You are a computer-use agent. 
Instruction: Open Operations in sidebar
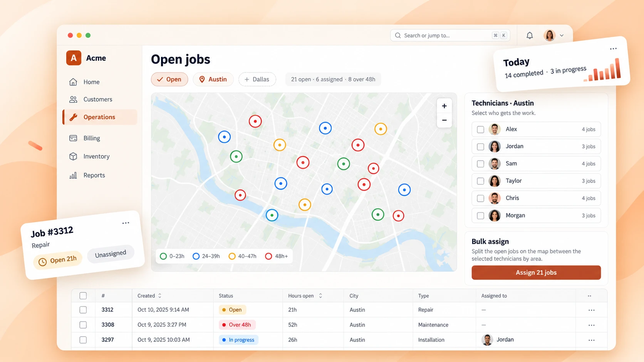tap(100, 117)
